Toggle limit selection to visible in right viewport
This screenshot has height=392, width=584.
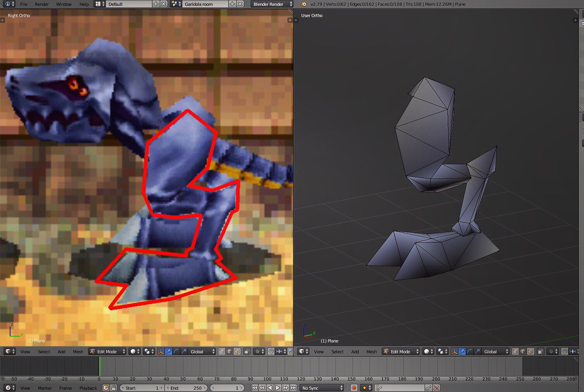(x=541, y=351)
